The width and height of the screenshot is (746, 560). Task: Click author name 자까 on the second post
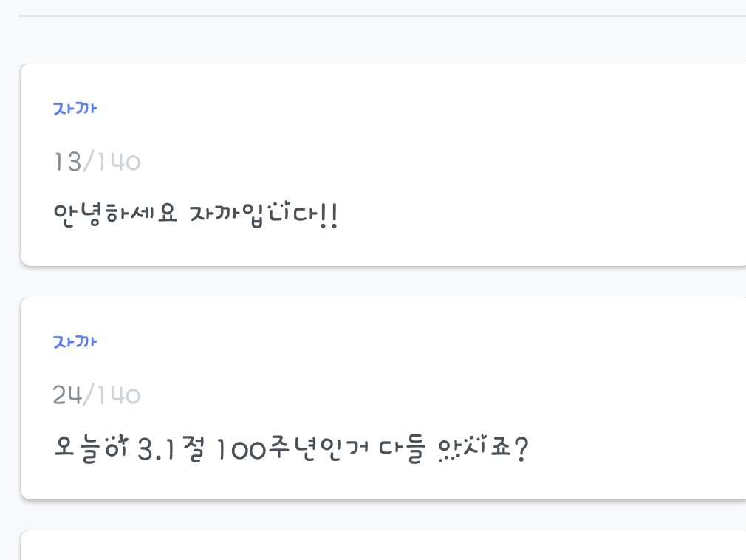click(x=75, y=342)
